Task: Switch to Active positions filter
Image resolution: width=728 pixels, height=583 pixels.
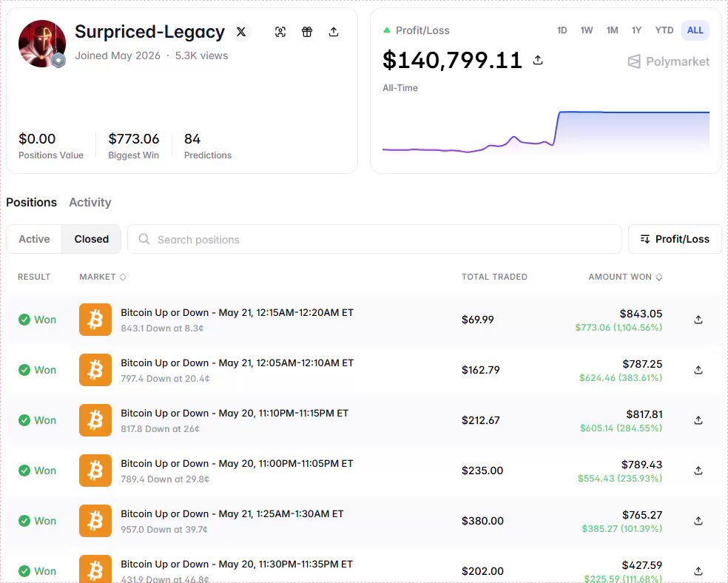Action: click(x=34, y=239)
